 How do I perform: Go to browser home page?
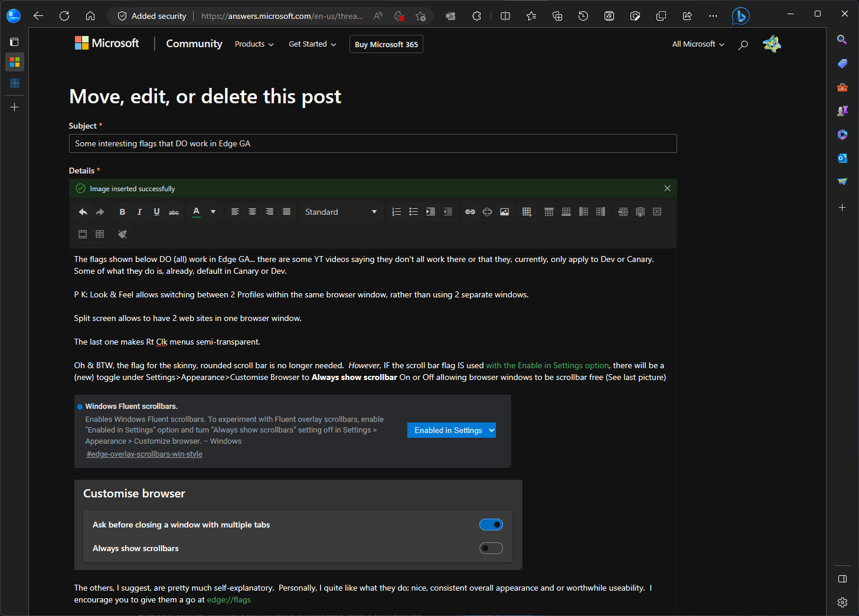(90, 16)
